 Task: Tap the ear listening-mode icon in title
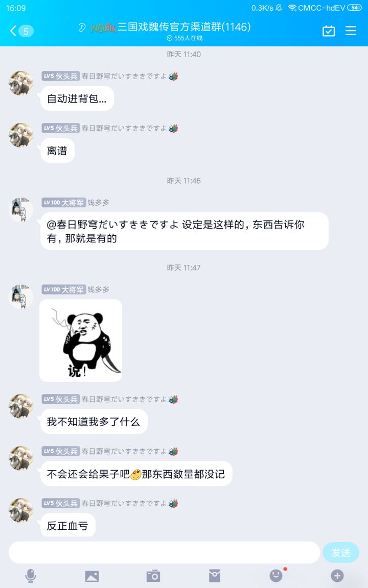pyautogui.click(x=82, y=28)
